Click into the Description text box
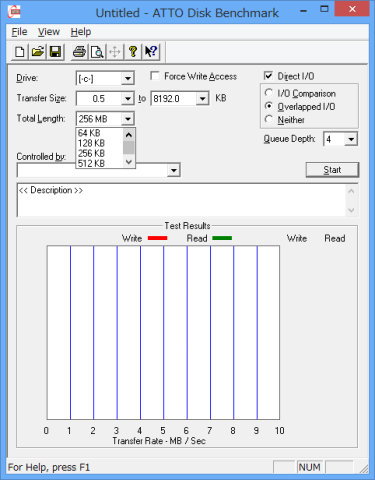Viewport: 375px width, 480px height. point(182,200)
